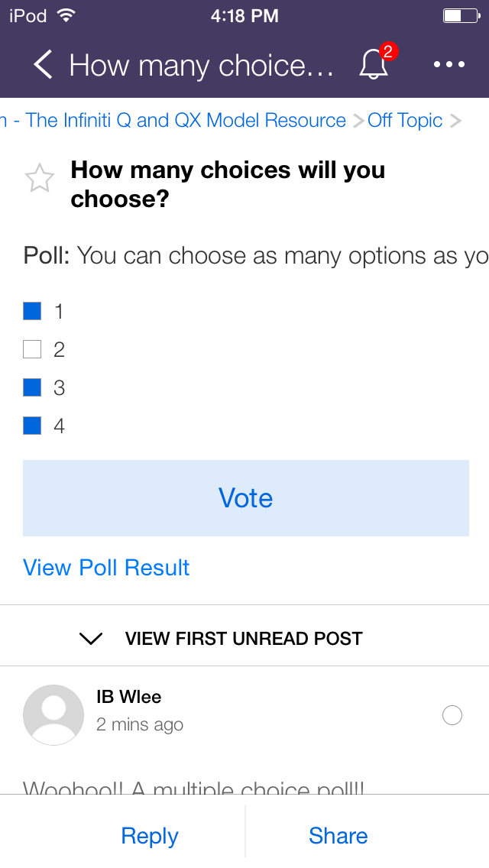489x868 pixels.
Task: Open IB Wlee's avatar profile picture
Action: (53, 714)
